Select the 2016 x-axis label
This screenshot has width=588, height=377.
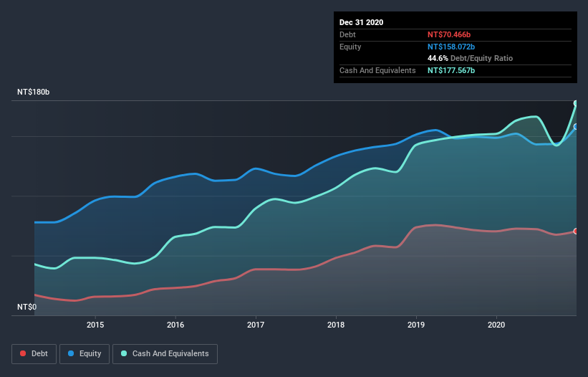tap(175, 325)
